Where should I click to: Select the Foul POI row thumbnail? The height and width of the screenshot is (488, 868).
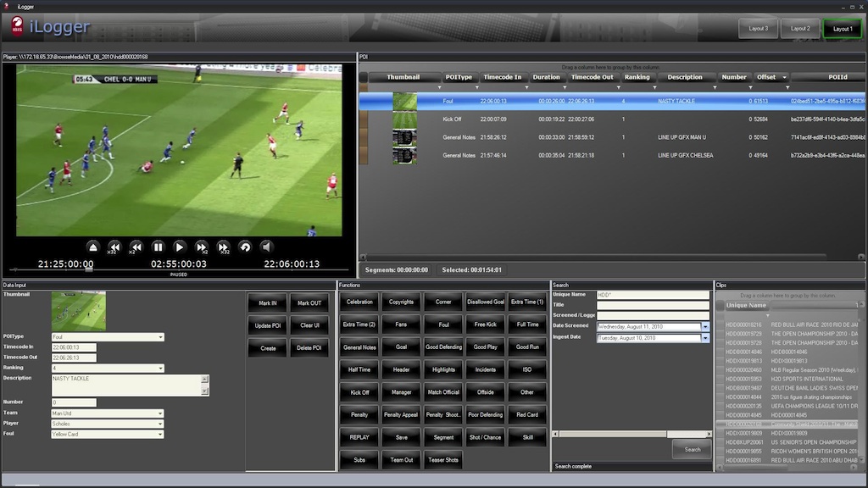click(x=404, y=102)
